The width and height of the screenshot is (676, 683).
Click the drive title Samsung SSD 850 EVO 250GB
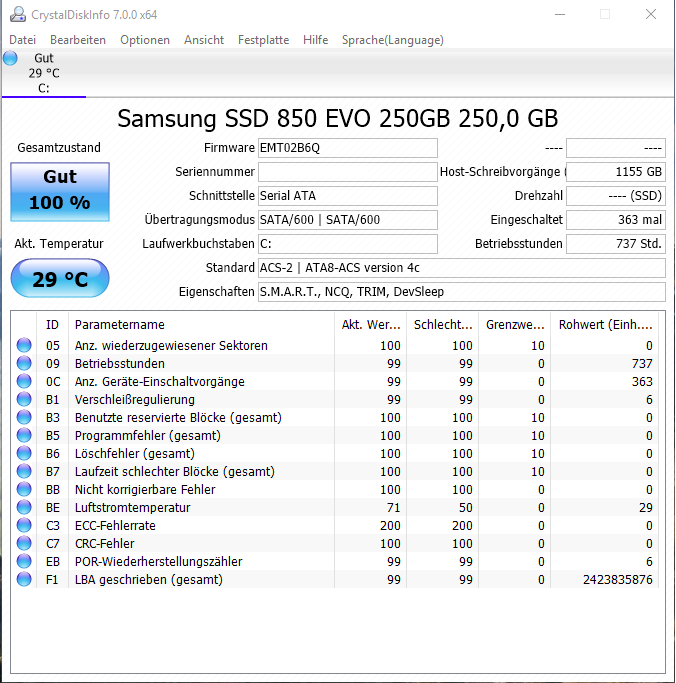338,118
